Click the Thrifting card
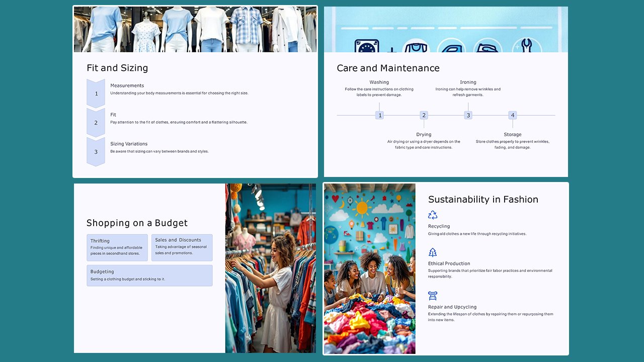 tap(117, 247)
